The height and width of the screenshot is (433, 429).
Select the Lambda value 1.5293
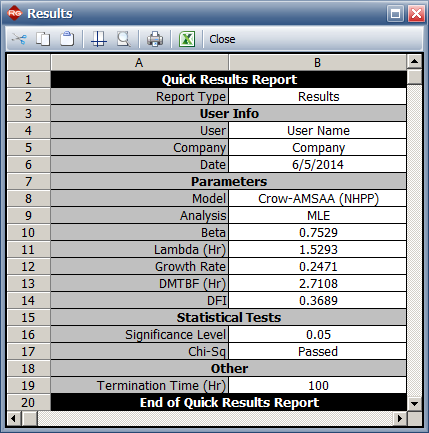point(317,249)
